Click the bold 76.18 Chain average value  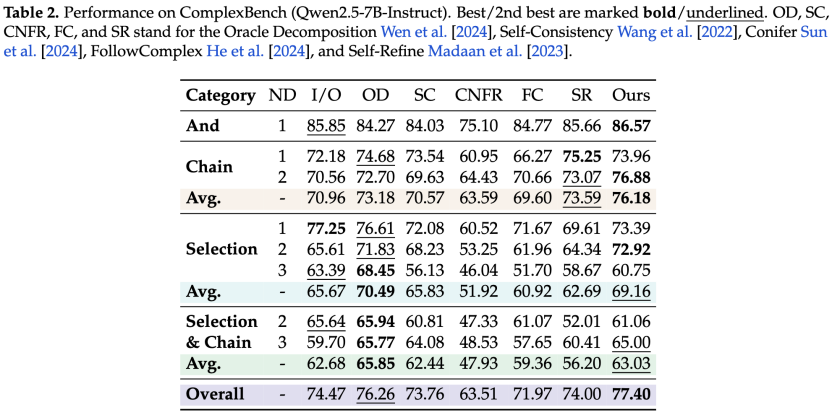tap(630, 197)
